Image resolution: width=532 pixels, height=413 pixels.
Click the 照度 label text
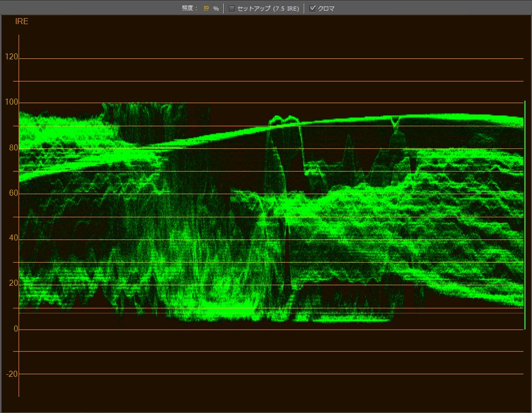coord(190,9)
